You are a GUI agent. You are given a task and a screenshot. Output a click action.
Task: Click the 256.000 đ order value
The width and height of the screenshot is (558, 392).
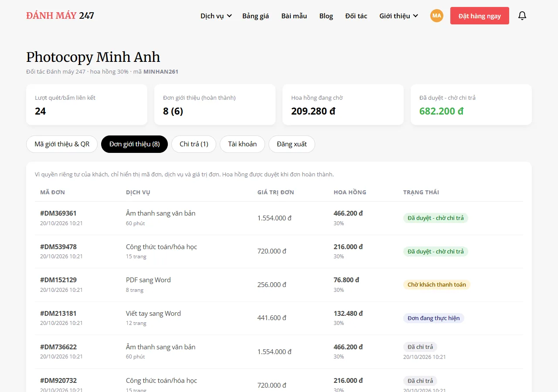coord(272,285)
